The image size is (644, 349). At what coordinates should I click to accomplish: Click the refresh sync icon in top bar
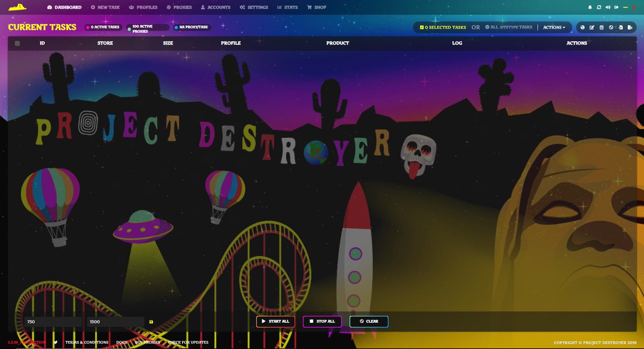(599, 8)
